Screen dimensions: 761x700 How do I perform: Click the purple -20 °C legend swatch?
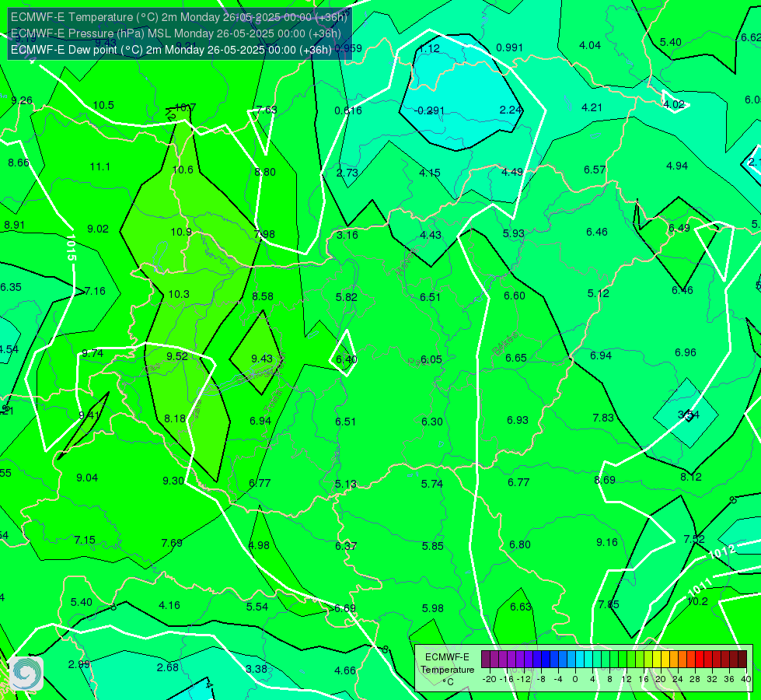tap(486, 660)
